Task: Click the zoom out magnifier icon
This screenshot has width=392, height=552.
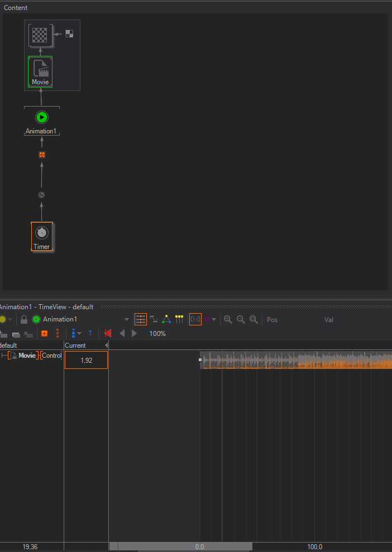Action: [x=241, y=319]
